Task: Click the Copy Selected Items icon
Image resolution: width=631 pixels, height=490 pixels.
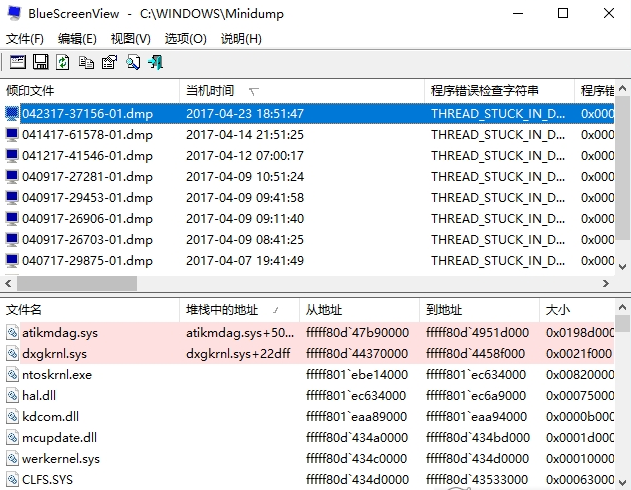Action: (x=86, y=62)
